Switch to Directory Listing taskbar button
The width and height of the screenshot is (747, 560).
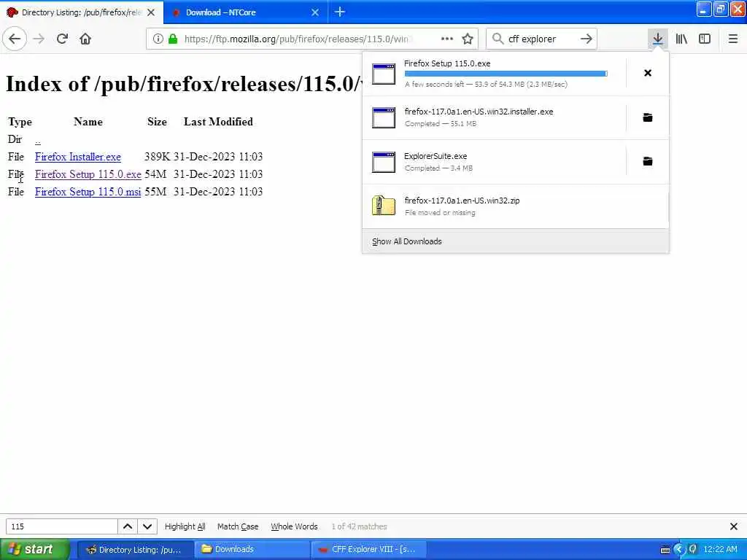[x=135, y=550]
